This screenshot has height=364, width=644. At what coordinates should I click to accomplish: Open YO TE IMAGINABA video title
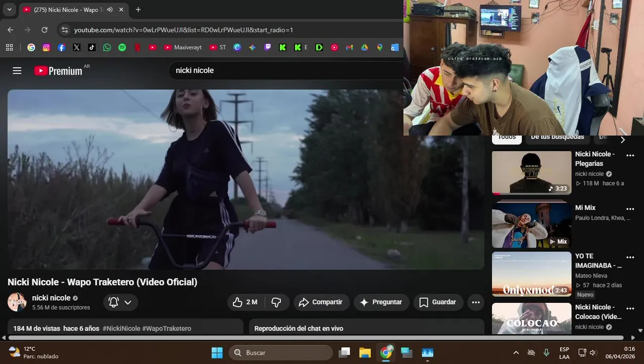tap(598, 261)
